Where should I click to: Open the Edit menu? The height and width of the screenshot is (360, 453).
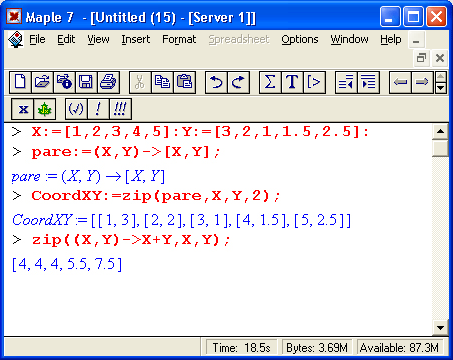66,39
